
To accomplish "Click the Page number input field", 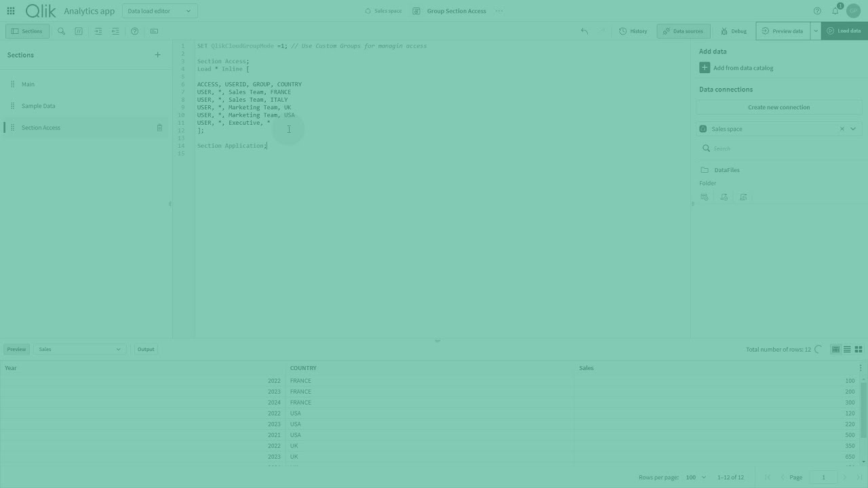I will (x=823, y=477).
